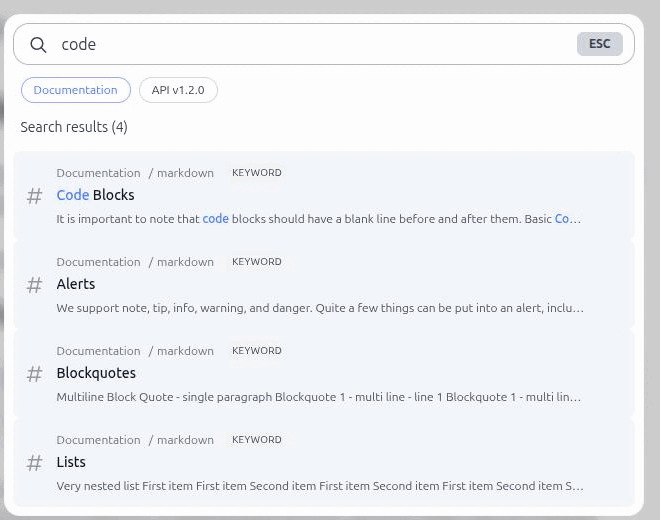This screenshot has height=520, width=660.
Task: Focus the search field containing 'code'
Action: (324, 44)
